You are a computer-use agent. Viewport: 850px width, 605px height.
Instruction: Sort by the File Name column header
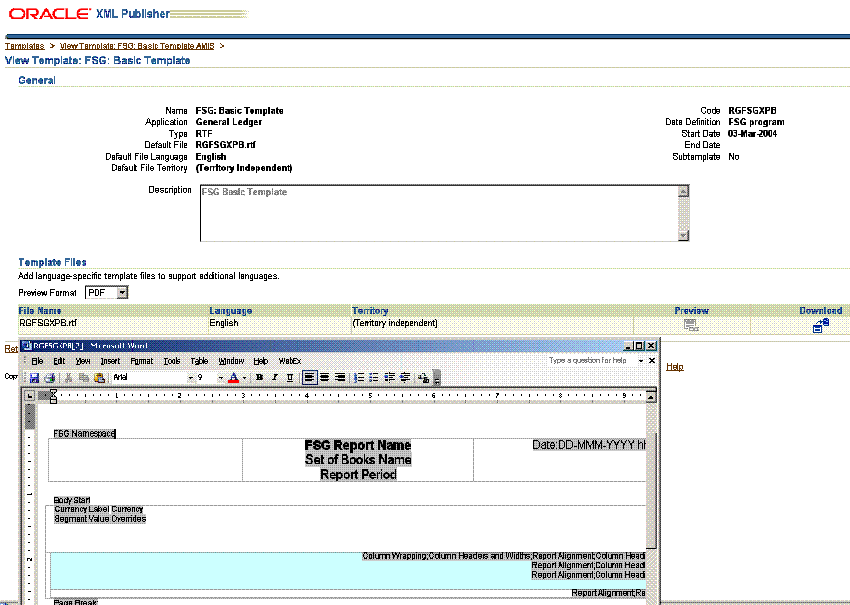coord(40,311)
